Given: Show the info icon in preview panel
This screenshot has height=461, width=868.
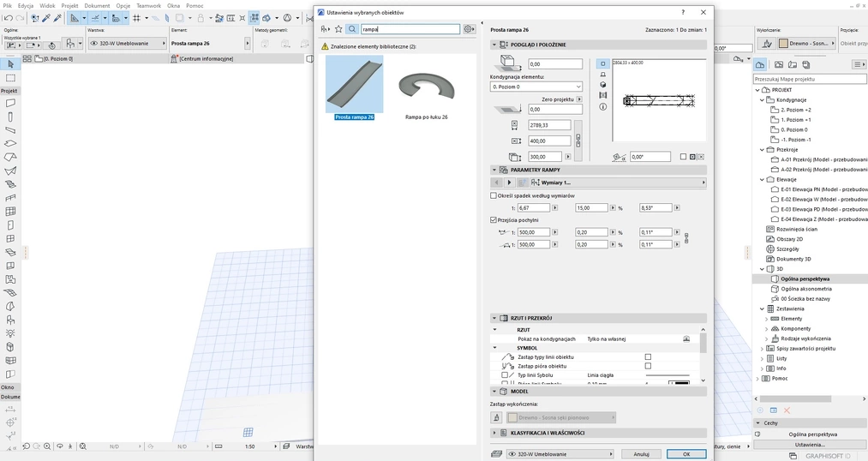Looking at the screenshot, I should [603, 106].
